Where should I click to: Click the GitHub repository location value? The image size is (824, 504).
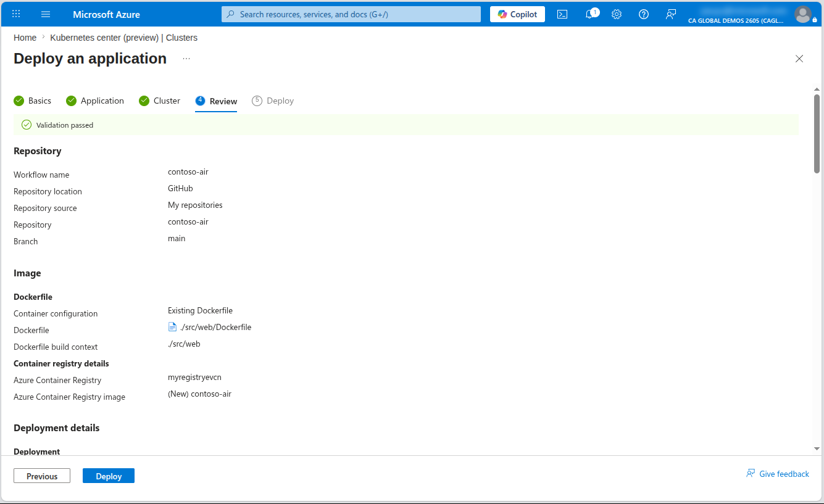click(x=180, y=188)
